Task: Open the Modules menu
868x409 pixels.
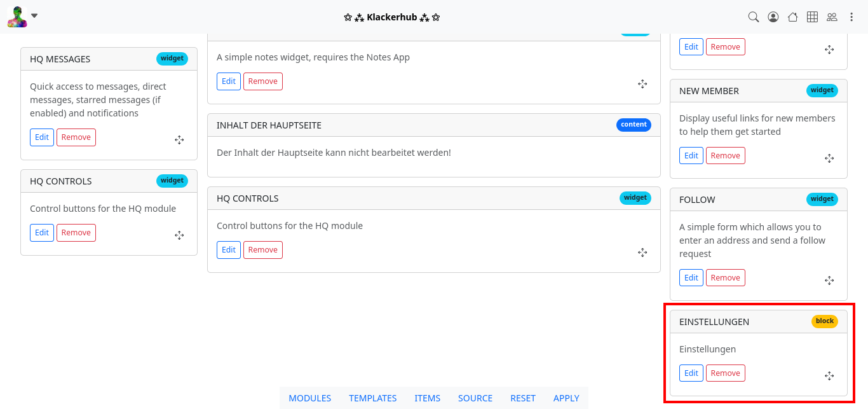Action: (x=309, y=398)
